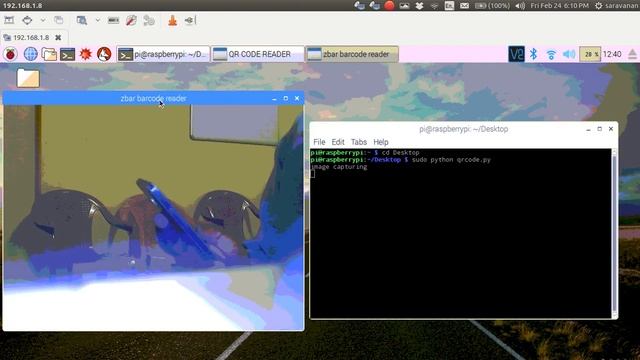The width and height of the screenshot is (640, 360).
Task: Click the orange minimize window arrow in Remmina
Action: coord(173,20)
